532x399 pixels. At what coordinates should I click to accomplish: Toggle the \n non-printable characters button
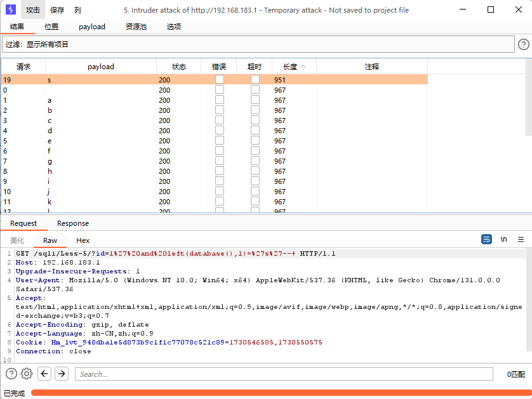coord(504,239)
